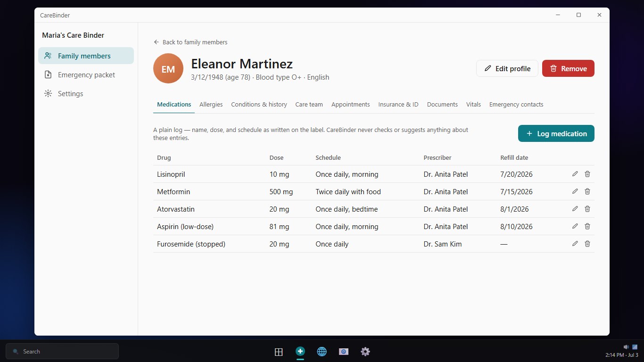This screenshot has width=644, height=362.
Task: Click the Drug column header
Action: tap(164, 157)
